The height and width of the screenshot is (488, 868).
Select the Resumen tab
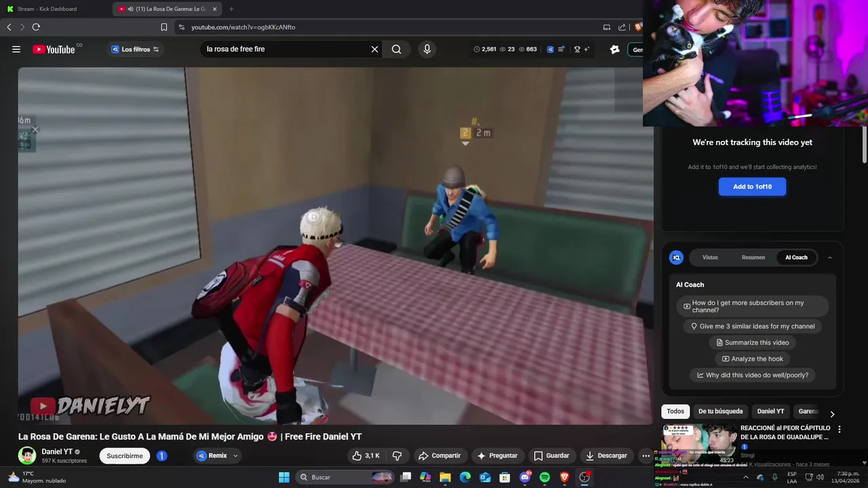point(753,258)
